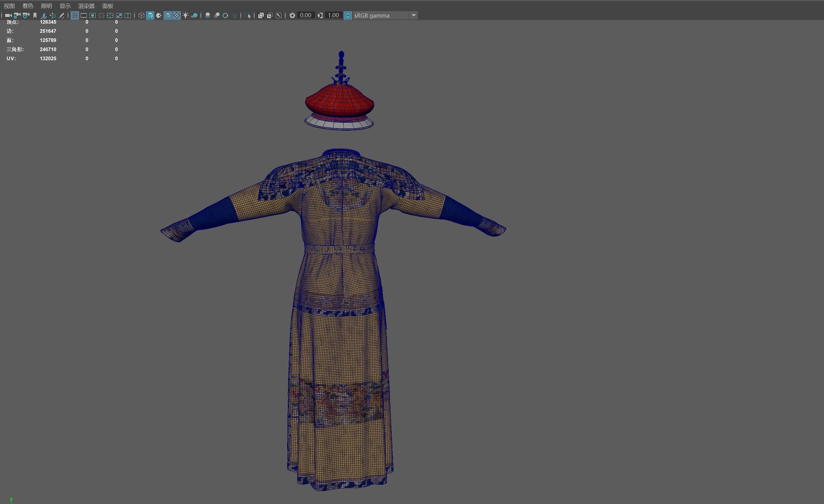Toggle X-ray joints icon
Image resolution: width=824 pixels, height=504 pixels.
click(x=279, y=15)
